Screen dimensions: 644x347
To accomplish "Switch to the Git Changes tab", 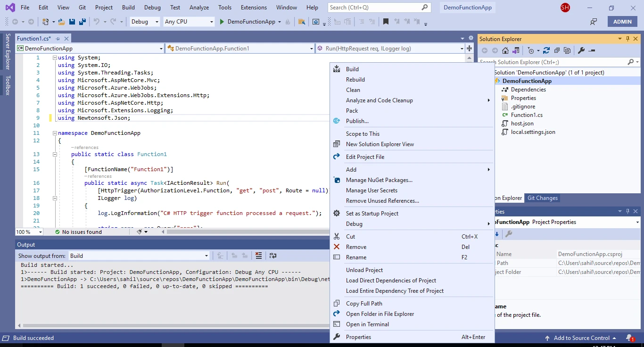I will click(542, 198).
